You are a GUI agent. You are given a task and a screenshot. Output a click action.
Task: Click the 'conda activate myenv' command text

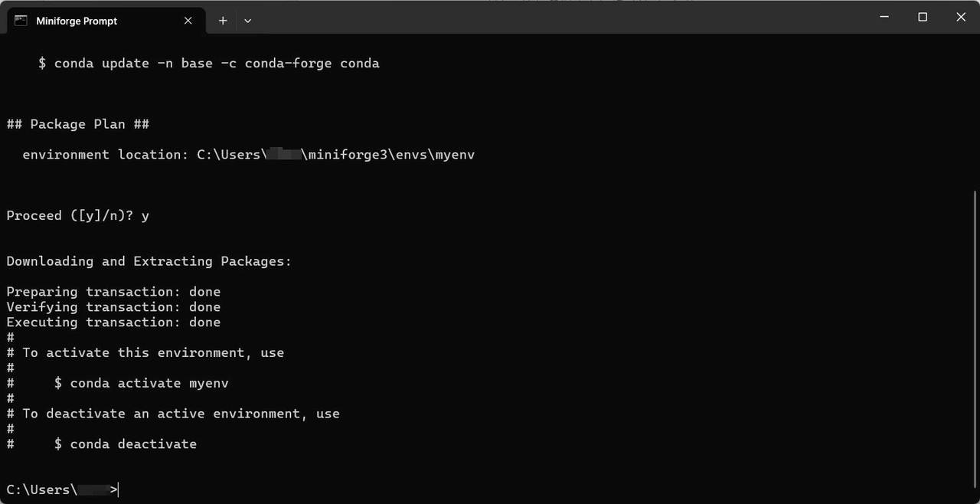click(149, 383)
